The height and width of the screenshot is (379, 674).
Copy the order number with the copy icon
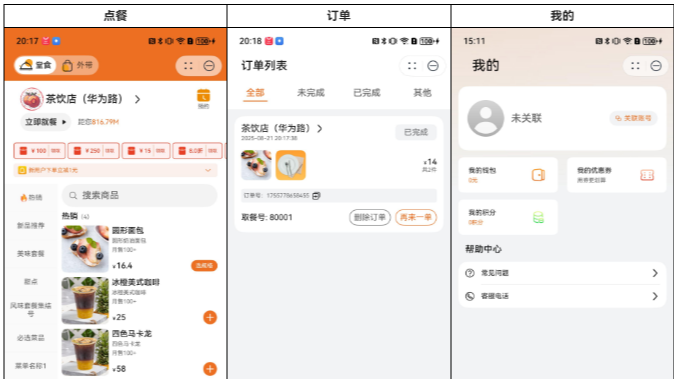point(316,196)
